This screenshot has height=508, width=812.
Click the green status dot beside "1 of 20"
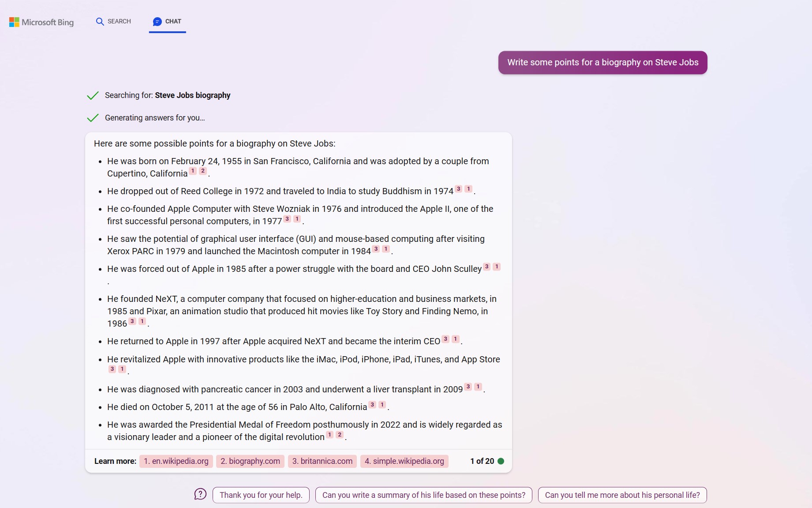[x=501, y=461]
